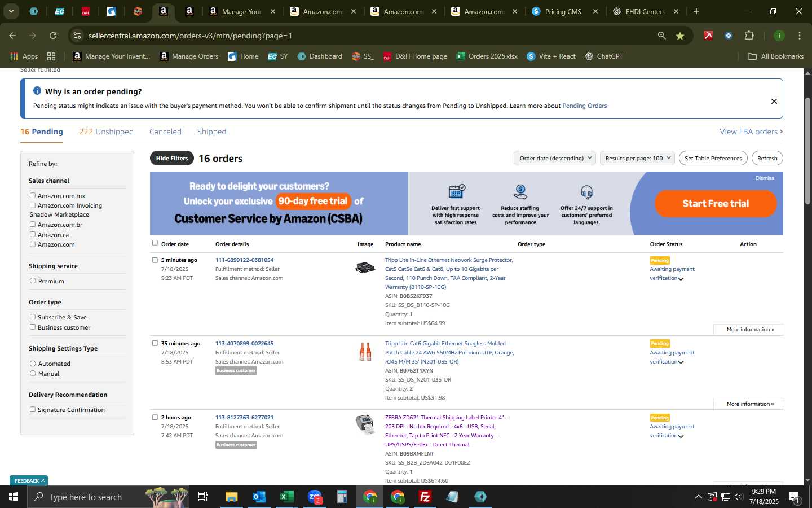
Task: Open Excel from the taskbar
Action: pyautogui.click(x=286, y=497)
